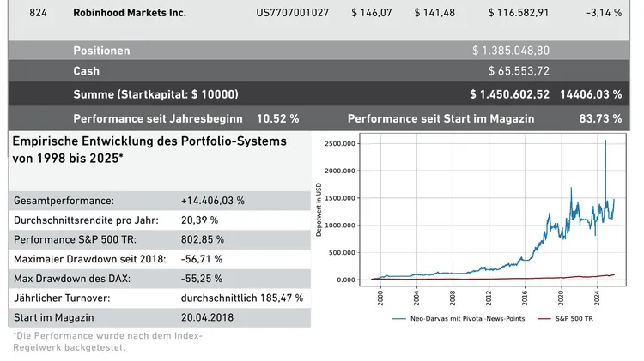Click the Positionen total $ 1.385.048,80
This screenshot has height=361, width=644.
pos(510,51)
